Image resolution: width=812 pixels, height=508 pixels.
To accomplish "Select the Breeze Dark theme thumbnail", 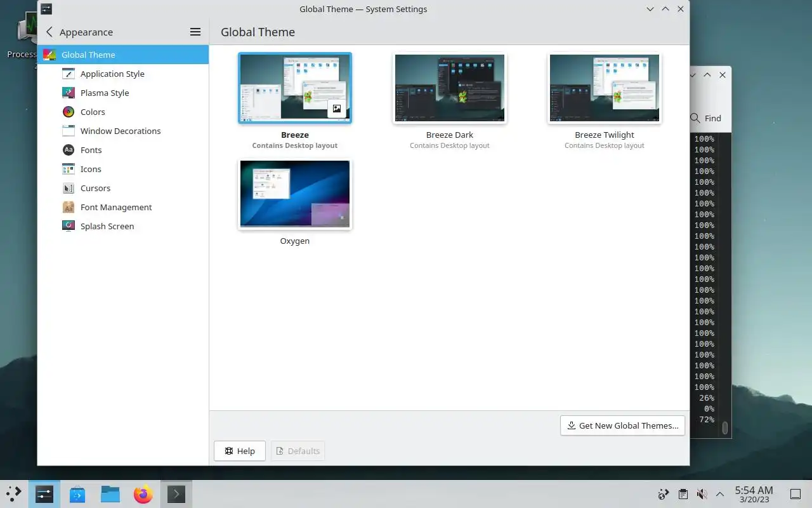I will 450,88.
